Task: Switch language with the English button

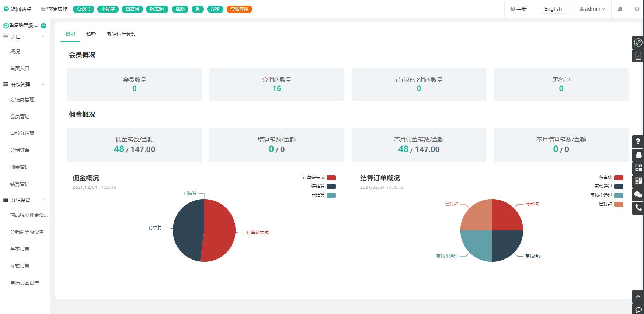Action: pyautogui.click(x=553, y=9)
